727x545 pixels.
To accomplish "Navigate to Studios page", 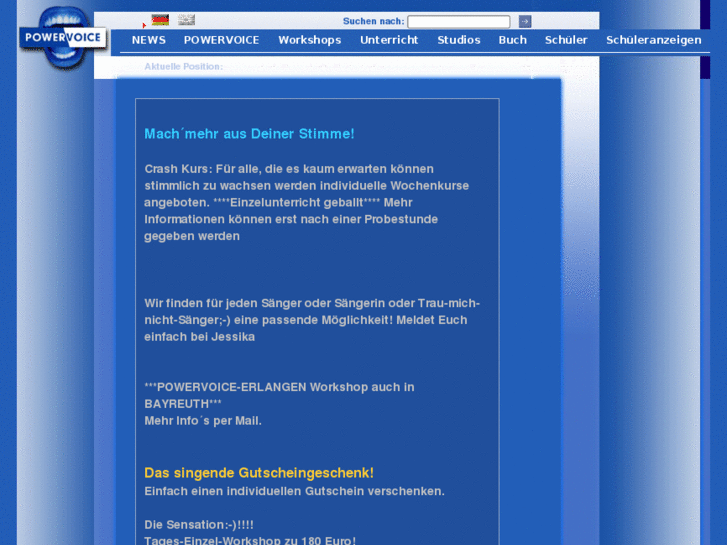I will [x=459, y=40].
